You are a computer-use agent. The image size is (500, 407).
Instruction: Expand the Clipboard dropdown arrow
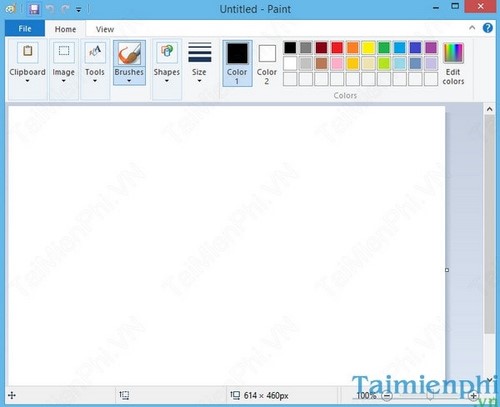pos(28,81)
